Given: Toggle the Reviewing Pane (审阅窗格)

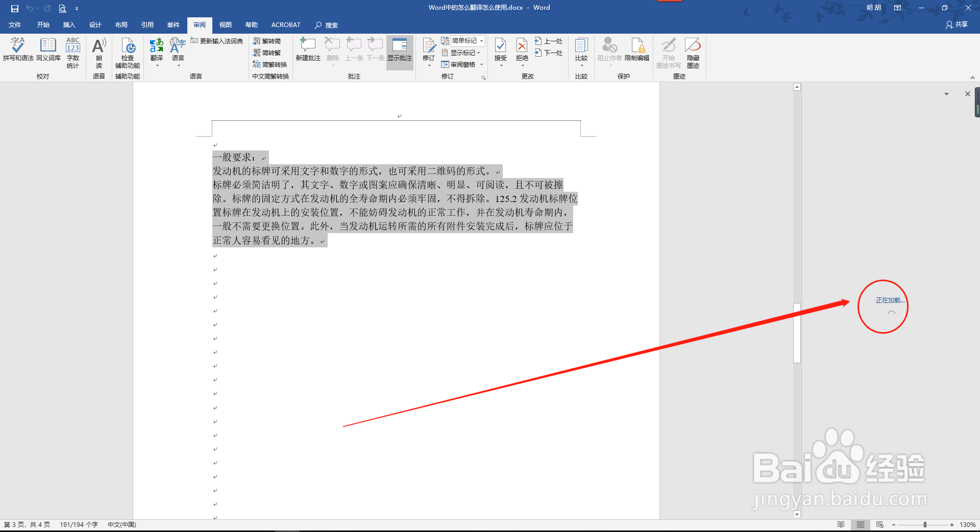Looking at the screenshot, I should (458, 64).
